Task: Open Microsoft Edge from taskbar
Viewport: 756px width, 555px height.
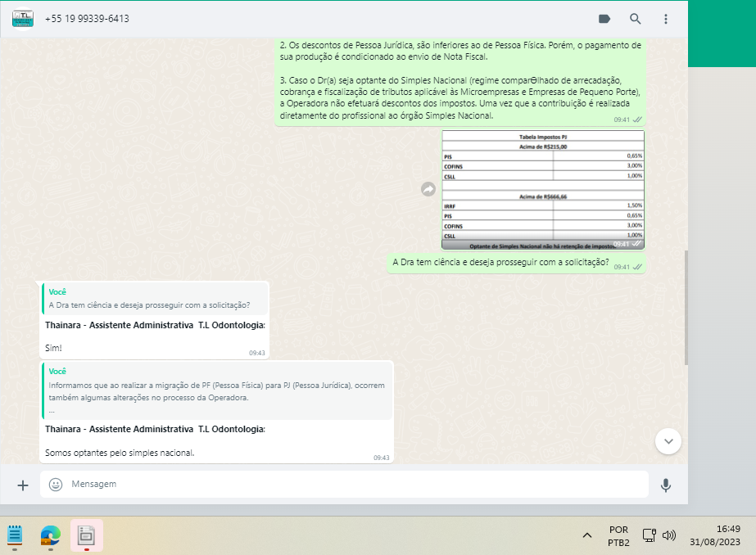Action: point(50,535)
